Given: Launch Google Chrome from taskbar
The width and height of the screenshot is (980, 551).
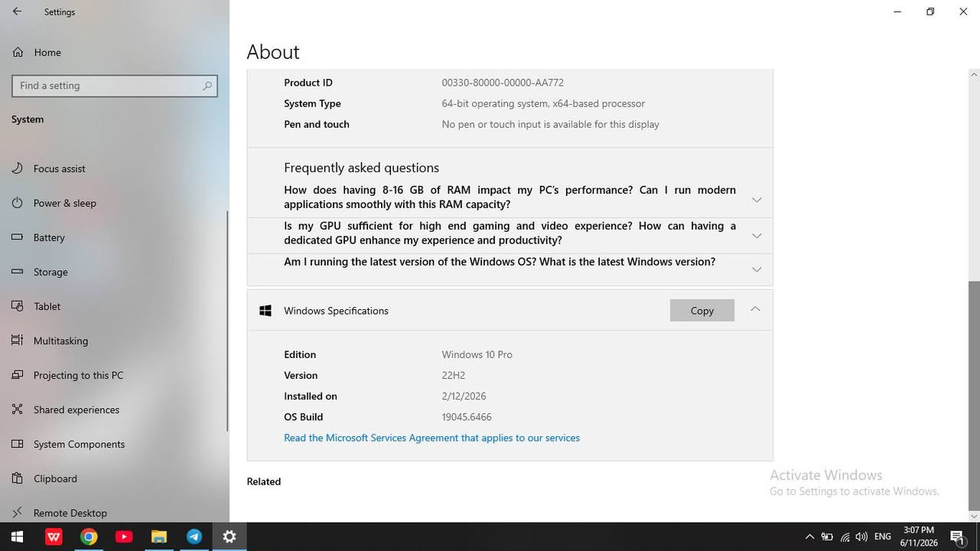Looking at the screenshot, I should click(x=89, y=536).
